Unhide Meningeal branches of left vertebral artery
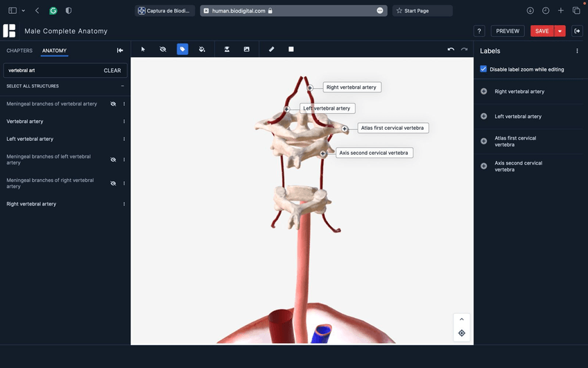 [x=113, y=160]
